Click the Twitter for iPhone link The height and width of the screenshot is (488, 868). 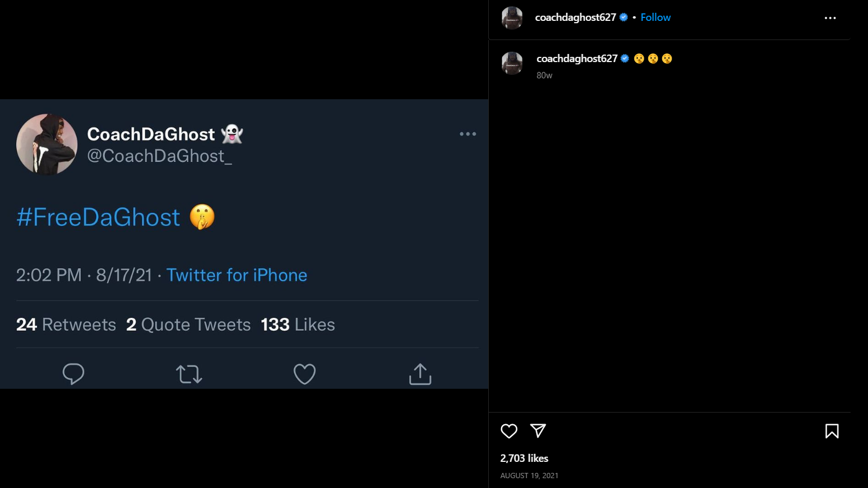(237, 275)
